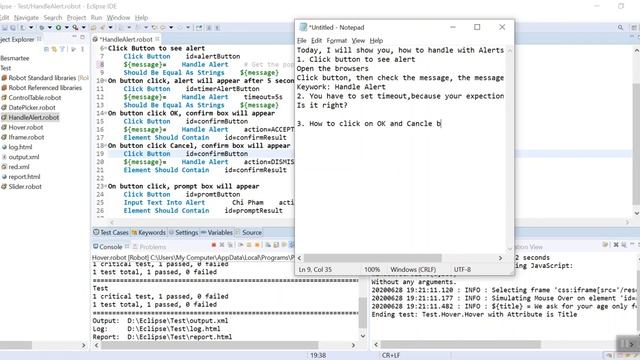Open Notepad Help menu
This screenshot has width=640, height=360.
point(376,40)
